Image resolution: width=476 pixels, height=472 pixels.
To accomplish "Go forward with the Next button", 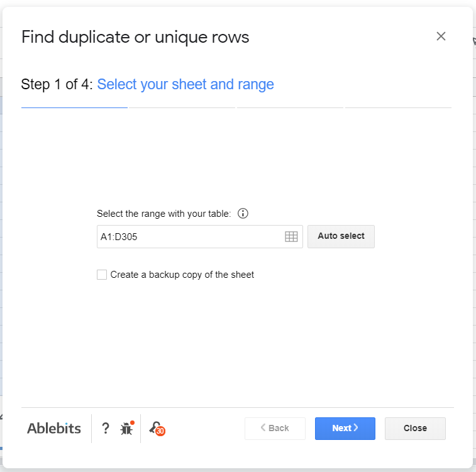I will 345,428.
